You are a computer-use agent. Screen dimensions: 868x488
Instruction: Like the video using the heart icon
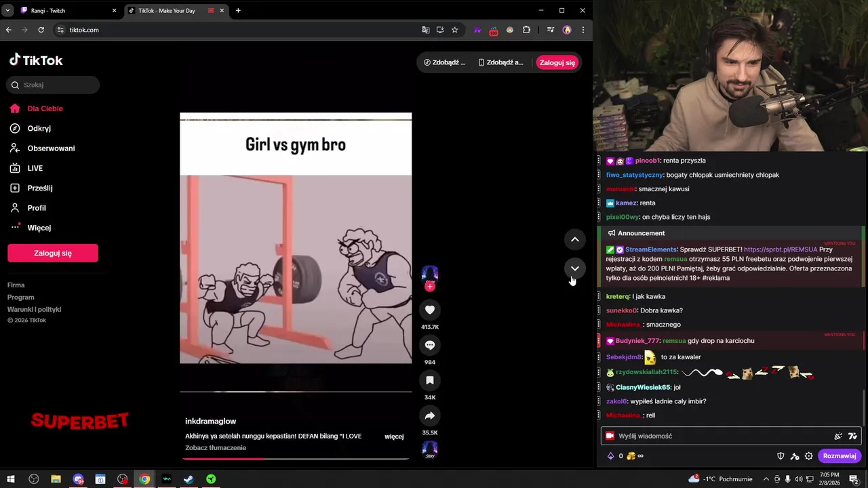429,310
